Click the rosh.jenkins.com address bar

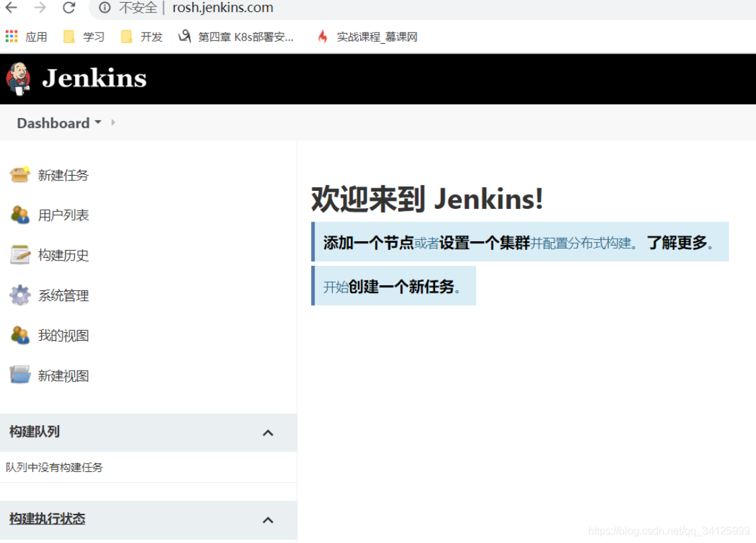[x=223, y=8]
